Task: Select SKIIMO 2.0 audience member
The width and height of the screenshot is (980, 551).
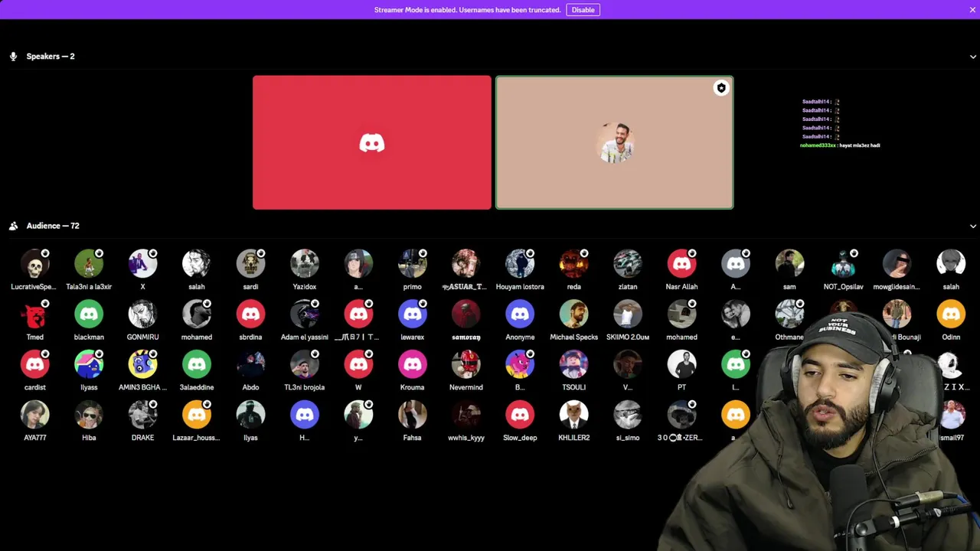Action: 628,314
